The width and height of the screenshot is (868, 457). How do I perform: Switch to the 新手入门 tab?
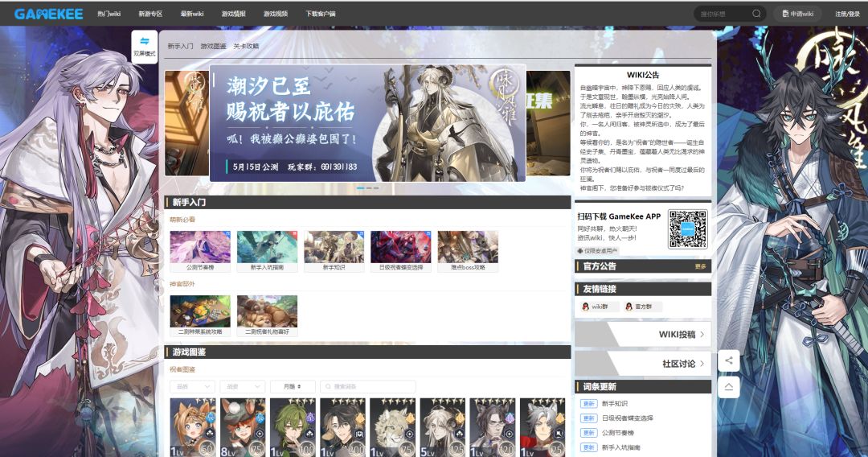(181, 46)
